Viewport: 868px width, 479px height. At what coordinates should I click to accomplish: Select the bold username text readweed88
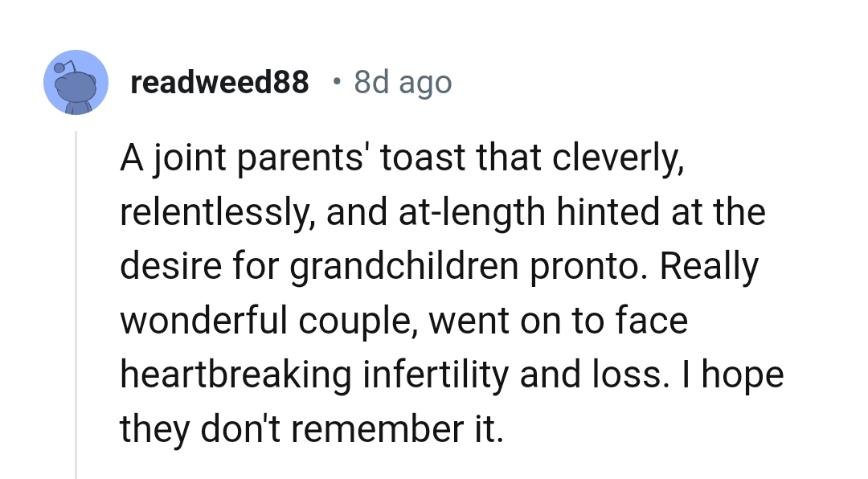220,82
